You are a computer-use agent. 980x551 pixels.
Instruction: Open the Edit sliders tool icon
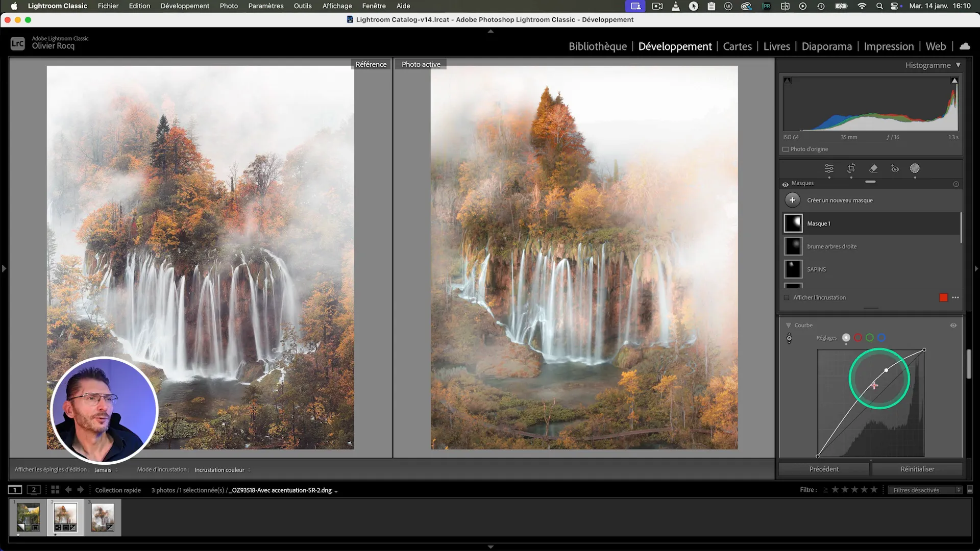coord(829,168)
